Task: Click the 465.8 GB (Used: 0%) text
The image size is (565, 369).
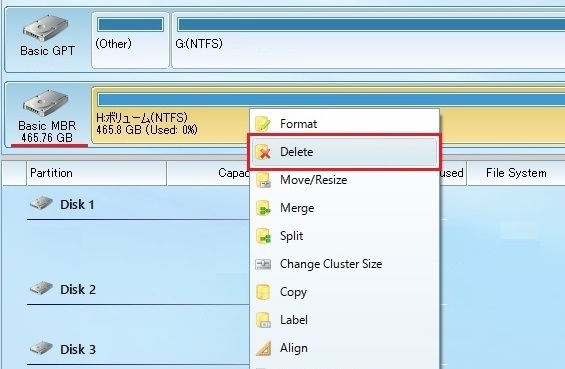Action: coord(147,130)
